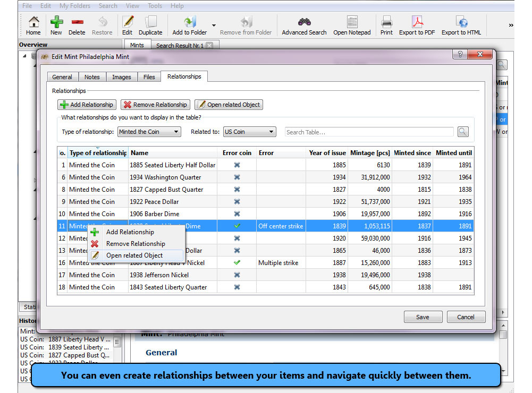Toggle error coin checkmark in Off center strike row
This screenshot has height=393, width=532.
tap(237, 226)
